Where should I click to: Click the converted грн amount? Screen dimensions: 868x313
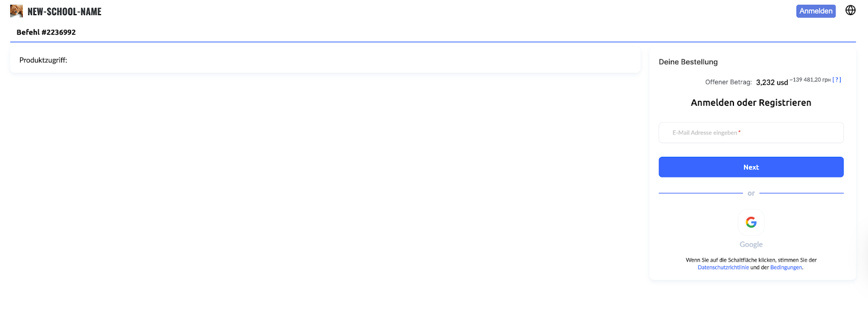[810, 80]
